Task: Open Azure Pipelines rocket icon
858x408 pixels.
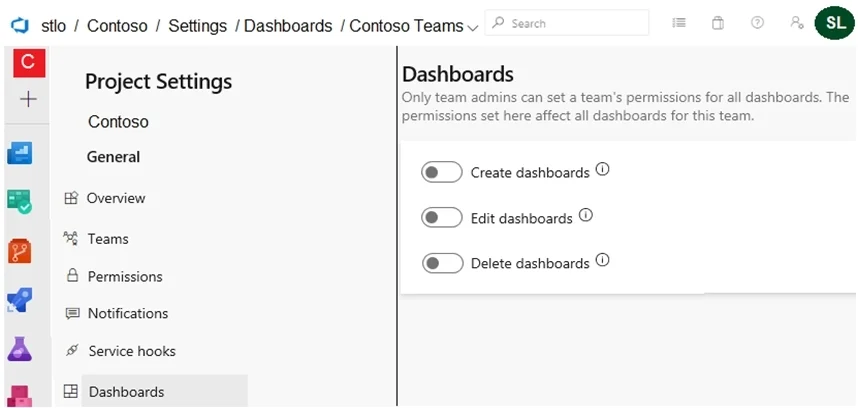Action: tap(20, 300)
